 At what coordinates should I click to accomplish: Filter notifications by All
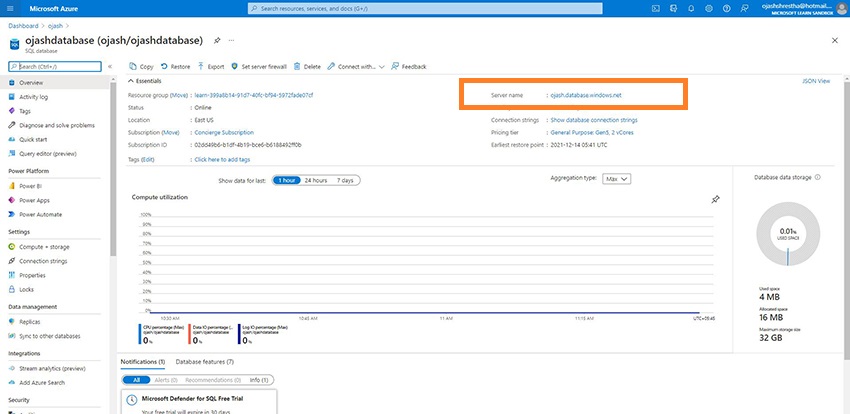(x=136, y=380)
